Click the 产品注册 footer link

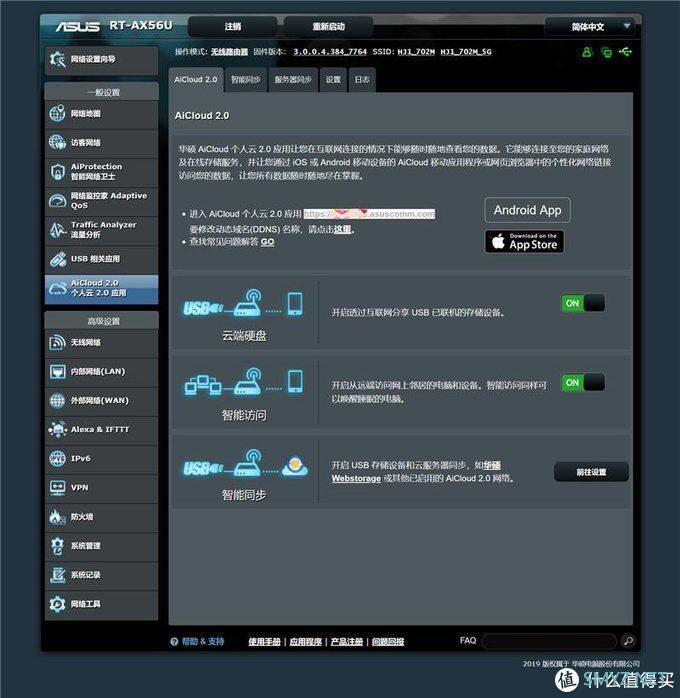[347, 641]
